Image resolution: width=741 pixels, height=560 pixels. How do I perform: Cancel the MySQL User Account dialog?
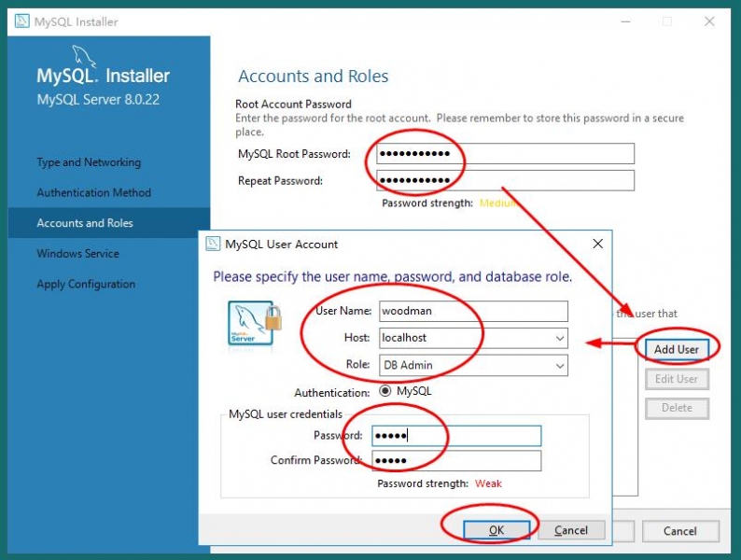point(571,530)
